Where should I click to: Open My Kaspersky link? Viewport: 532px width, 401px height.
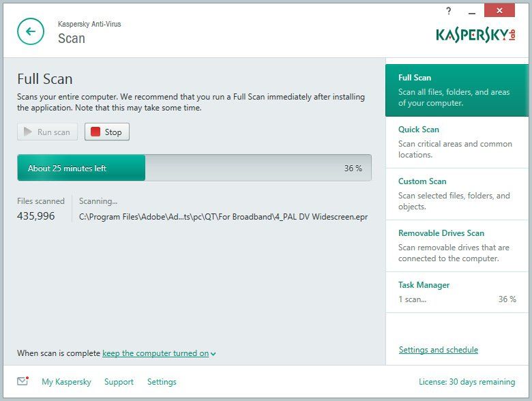point(67,382)
